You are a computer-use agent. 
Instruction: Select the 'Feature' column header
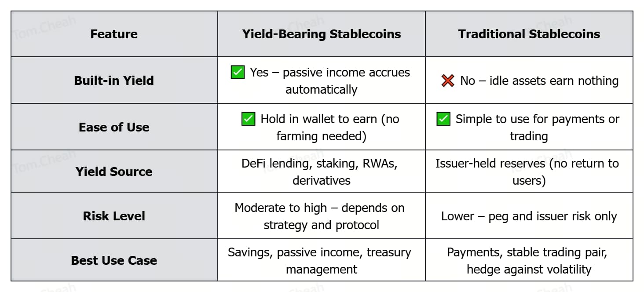tap(114, 34)
